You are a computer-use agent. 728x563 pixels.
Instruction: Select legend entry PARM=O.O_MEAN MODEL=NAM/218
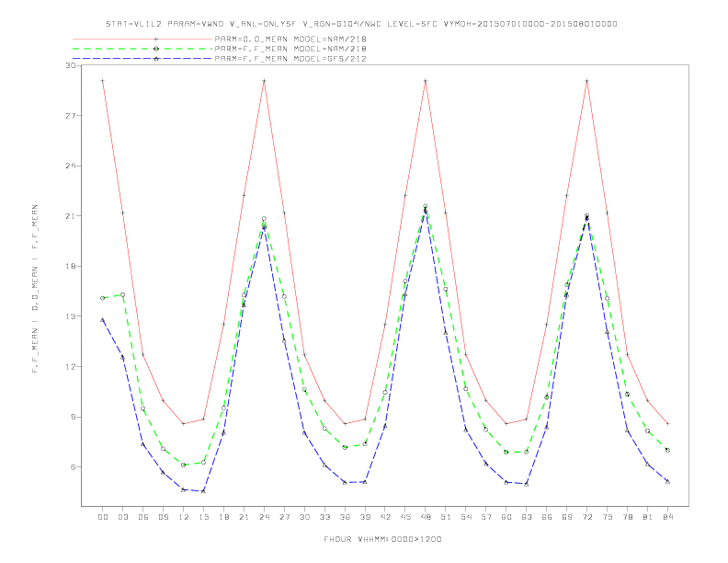[x=290, y=39]
